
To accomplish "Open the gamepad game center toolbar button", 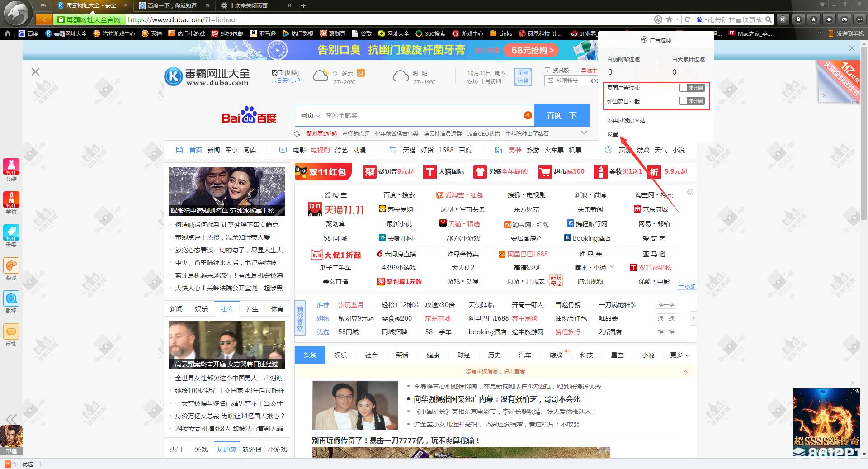I will pos(844,19).
